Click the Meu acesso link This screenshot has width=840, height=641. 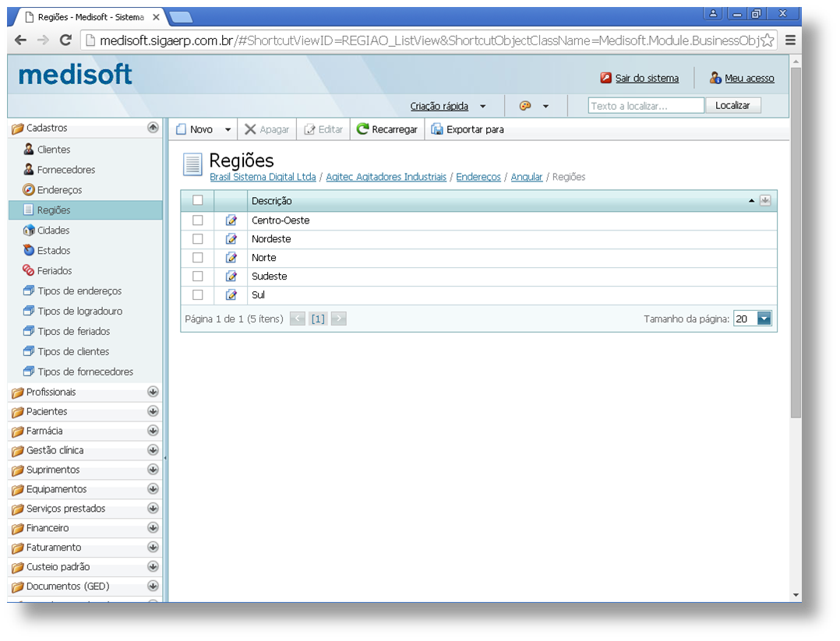(x=749, y=78)
